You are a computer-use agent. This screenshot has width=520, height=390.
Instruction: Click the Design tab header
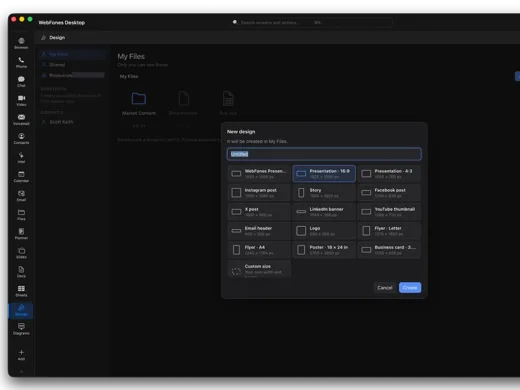[53, 38]
